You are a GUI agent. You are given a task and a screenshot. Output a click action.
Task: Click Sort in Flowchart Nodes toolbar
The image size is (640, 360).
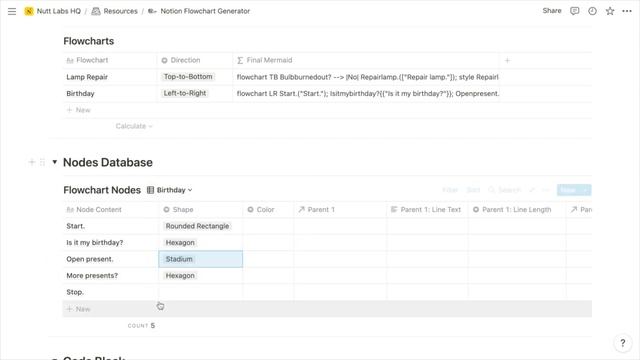click(x=473, y=190)
